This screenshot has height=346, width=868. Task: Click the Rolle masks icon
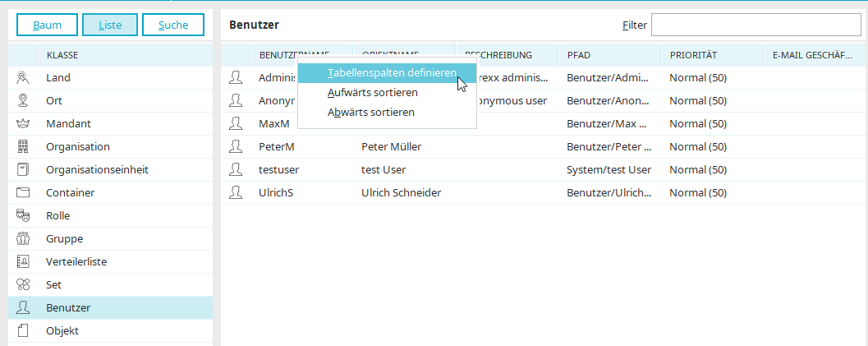23,216
